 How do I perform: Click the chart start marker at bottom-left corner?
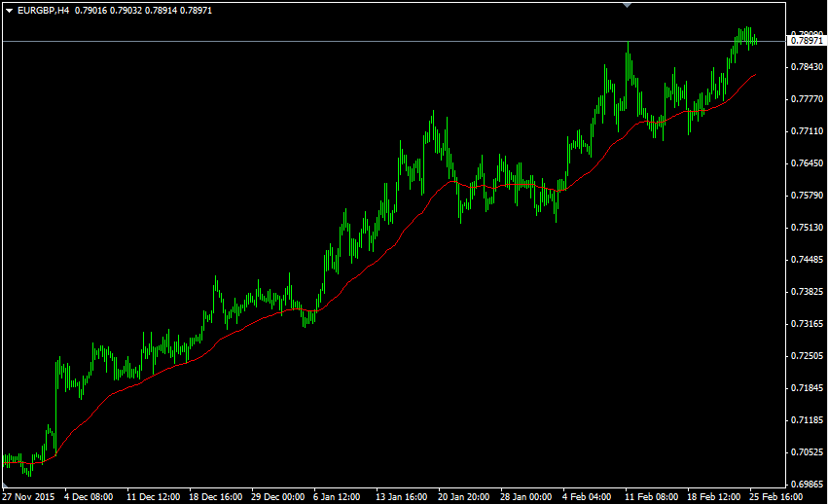pos(5,485)
